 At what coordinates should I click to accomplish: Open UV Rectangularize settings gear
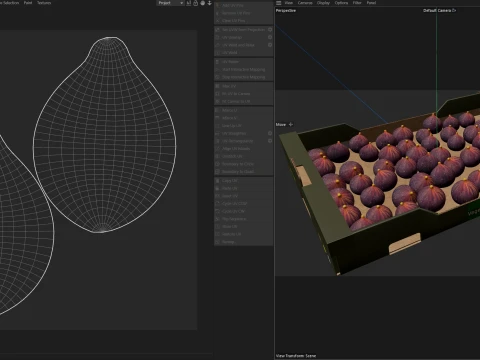point(270,141)
